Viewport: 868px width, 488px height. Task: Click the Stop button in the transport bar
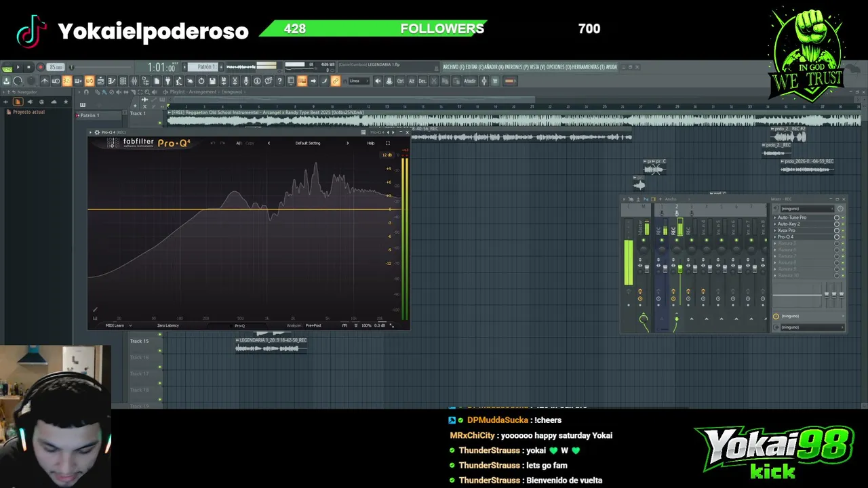pos(28,67)
